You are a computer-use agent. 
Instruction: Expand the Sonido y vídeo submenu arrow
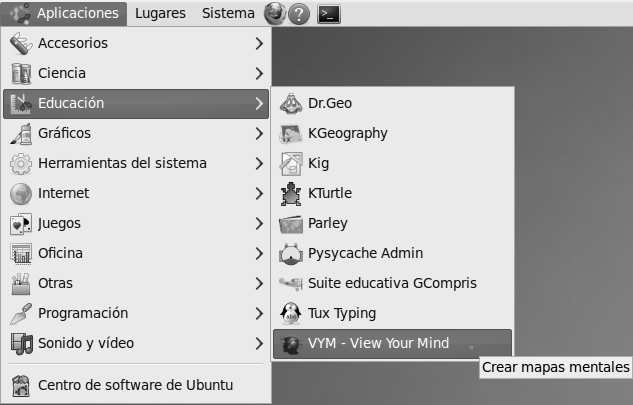coord(259,343)
